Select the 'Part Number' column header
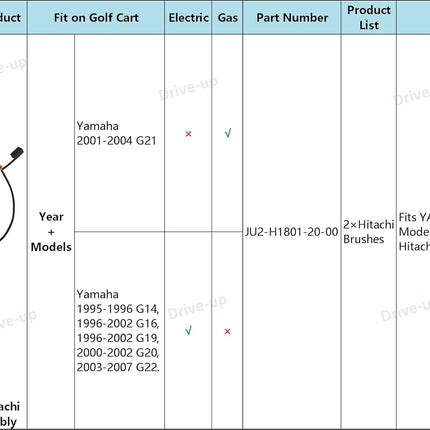Image resolution: width=430 pixels, height=430 pixels. pyautogui.click(x=292, y=18)
